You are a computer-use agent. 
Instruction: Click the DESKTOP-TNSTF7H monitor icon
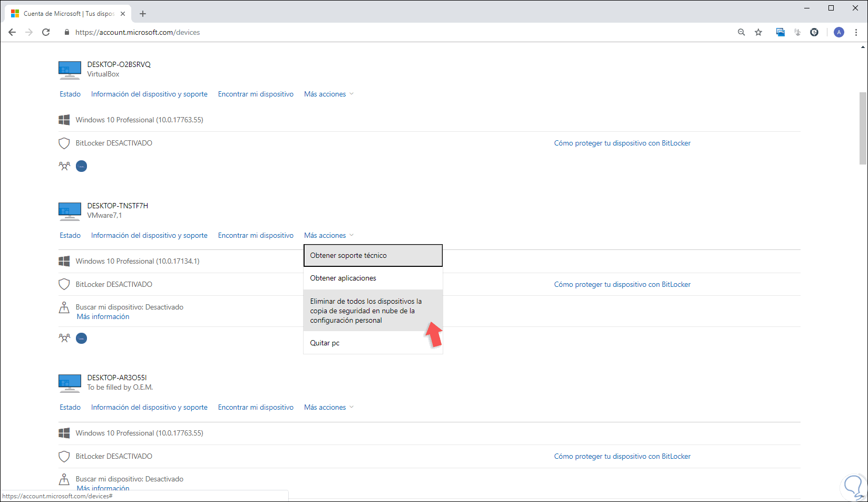pos(70,211)
